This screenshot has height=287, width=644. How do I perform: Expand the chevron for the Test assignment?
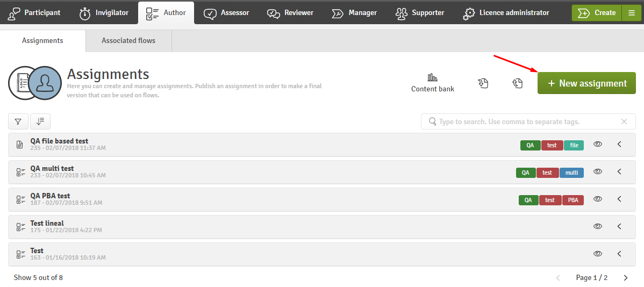click(620, 254)
